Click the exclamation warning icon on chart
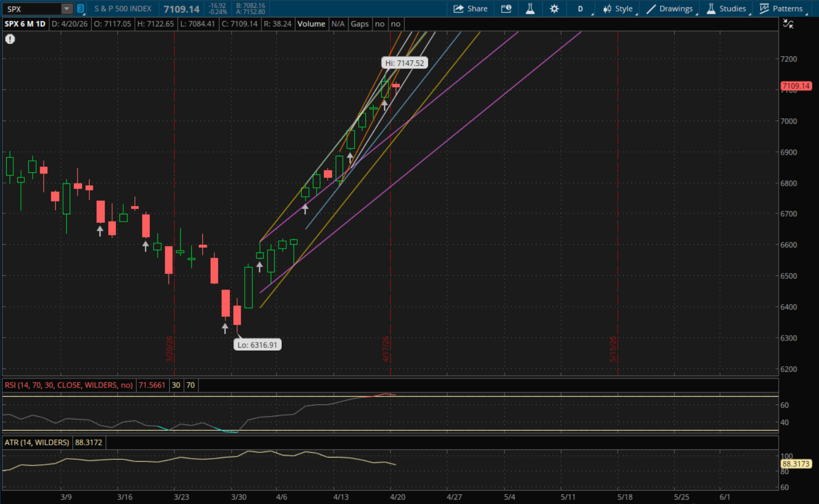Image resolution: width=819 pixels, height=504 pixels. coord(10,39)
